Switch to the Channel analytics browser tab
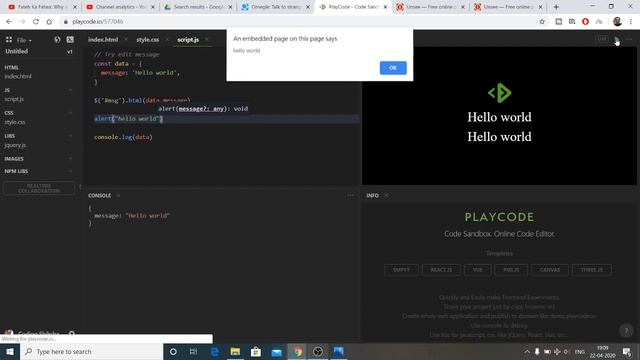640x360 pixels. (120, 7)
